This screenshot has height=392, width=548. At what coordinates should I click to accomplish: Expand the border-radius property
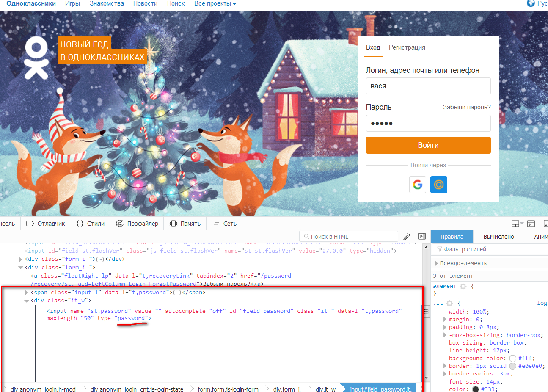tap(444, 374)
